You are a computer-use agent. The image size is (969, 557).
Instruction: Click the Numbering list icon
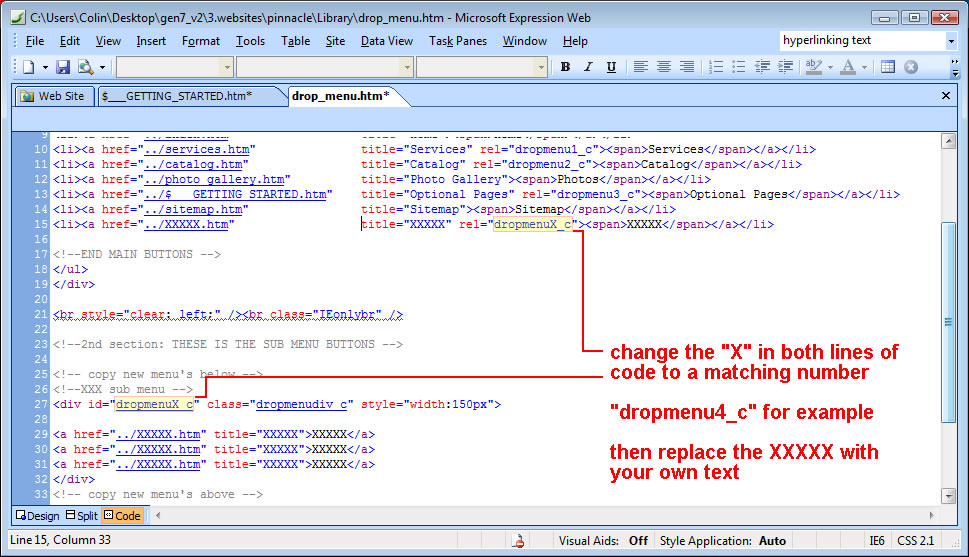coord(716,67)
